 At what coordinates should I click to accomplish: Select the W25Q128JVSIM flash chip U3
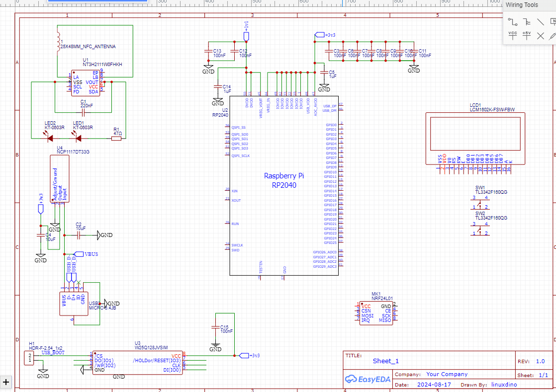coord(137,363)
